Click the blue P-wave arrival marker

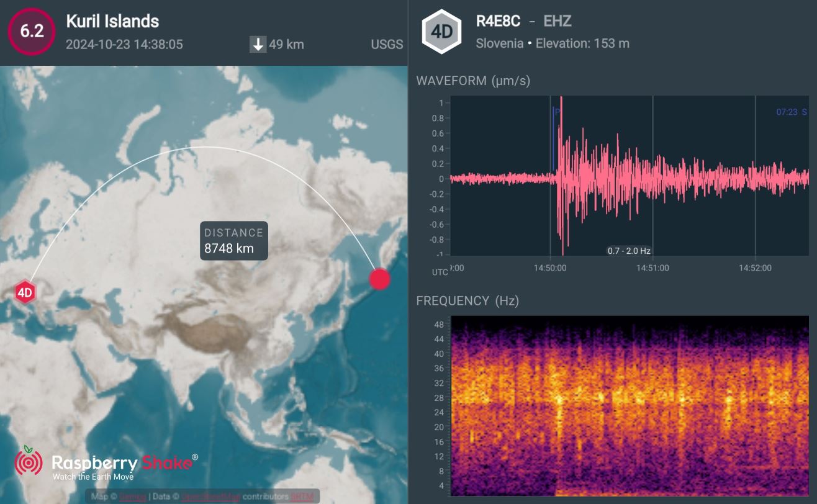pyautogui.click(x=554, y=138)
